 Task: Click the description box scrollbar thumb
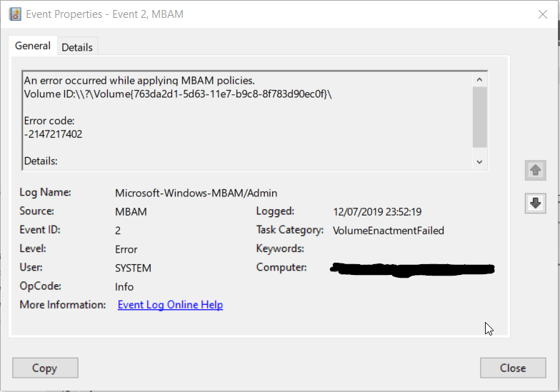[x=479, y=116]
